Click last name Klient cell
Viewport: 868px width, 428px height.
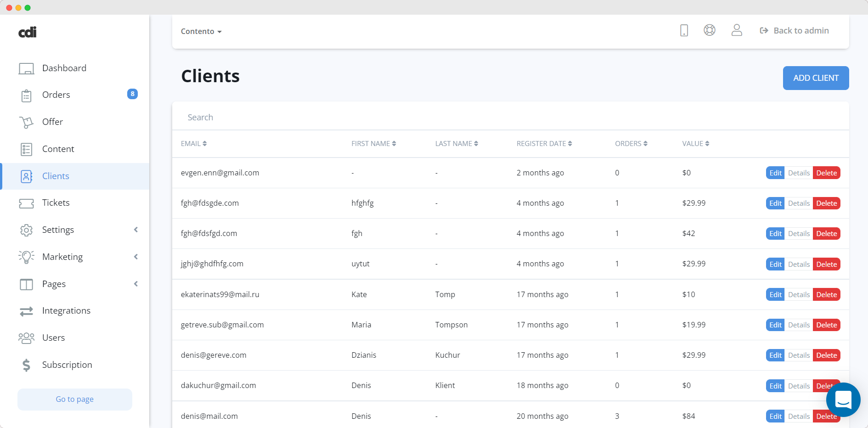point(445,385)
